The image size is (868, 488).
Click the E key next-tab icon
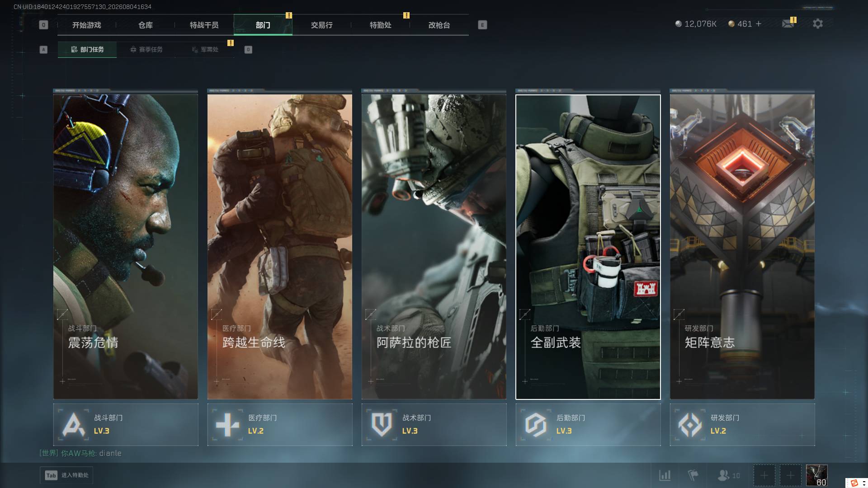click(x=482, y=25)
